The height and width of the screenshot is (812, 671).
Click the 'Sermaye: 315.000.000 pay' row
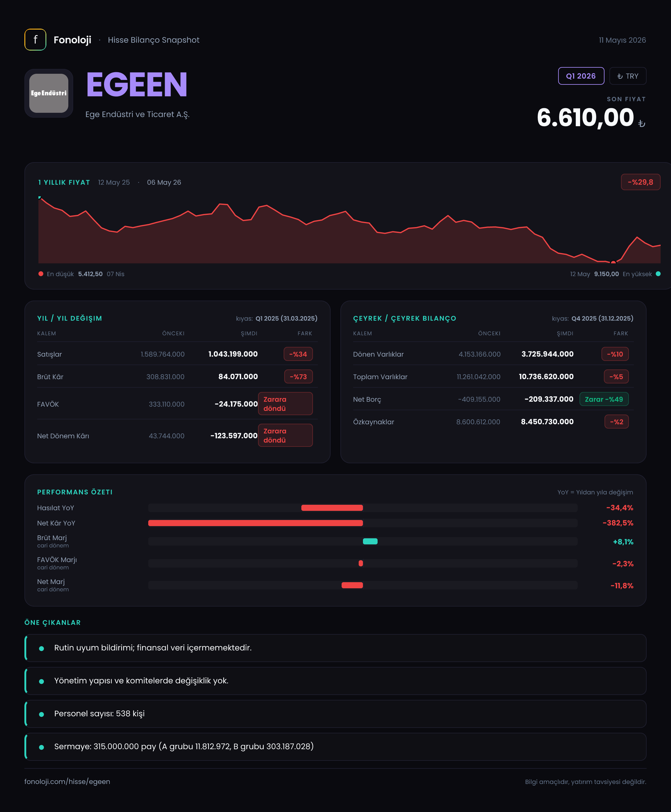coord(335,747)
